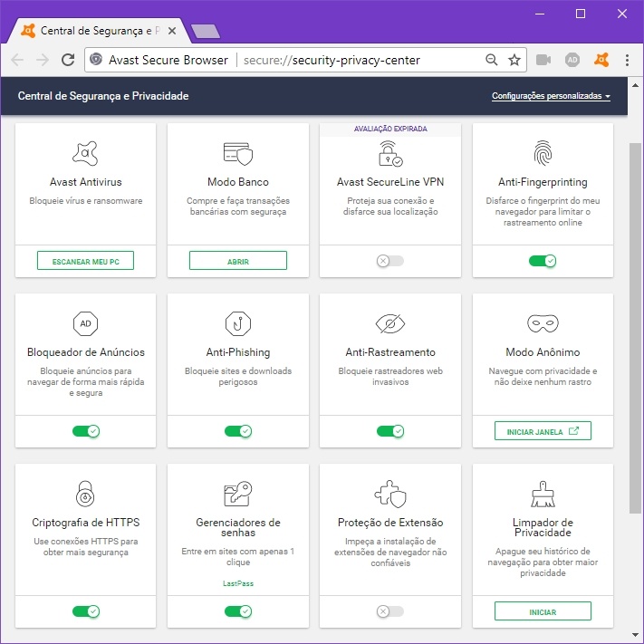The width and height of the screenshot is (644, 644).
Task: Reload the page with the refresh icon
Action: [x=68, y=60]
